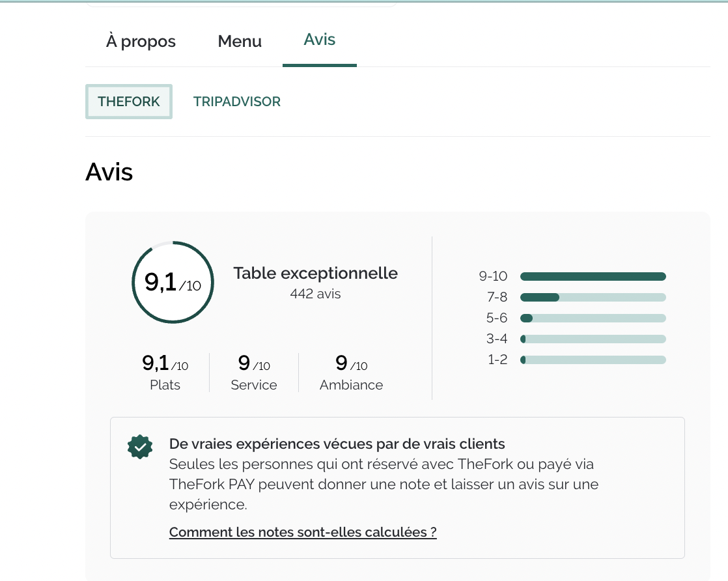Click the 442 avis review count
The height and width of the screenshot is (581, 728).
pos(315,294)
